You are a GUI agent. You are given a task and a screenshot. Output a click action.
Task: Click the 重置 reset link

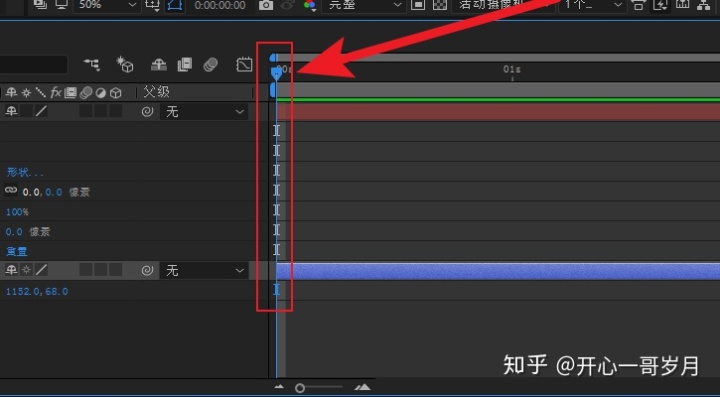coord(17,252)
